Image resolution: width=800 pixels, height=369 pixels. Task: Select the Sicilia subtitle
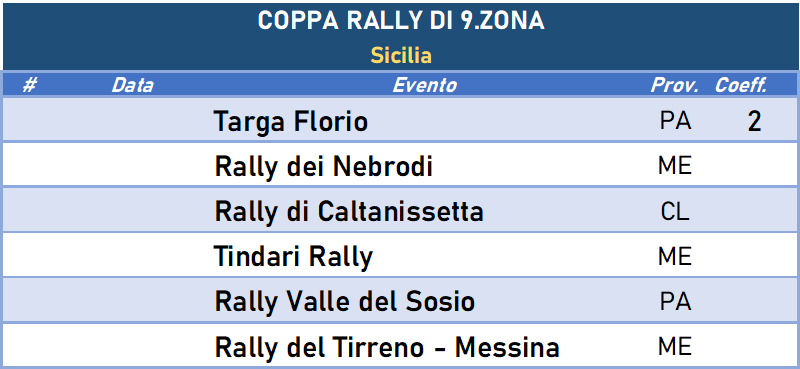(401, 55)
